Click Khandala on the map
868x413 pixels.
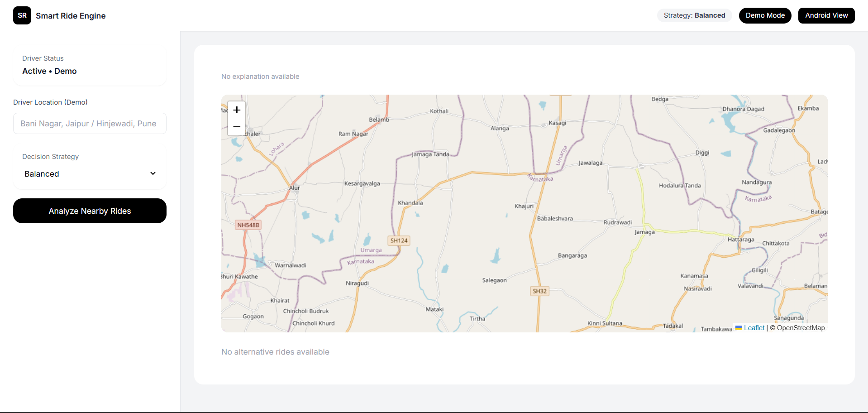[410, 203]
